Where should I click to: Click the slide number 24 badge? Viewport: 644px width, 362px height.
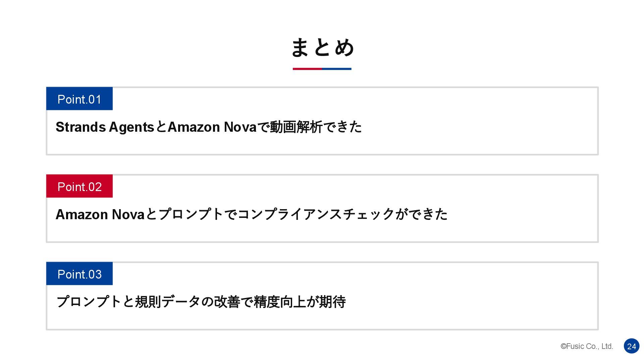(632, 346)
